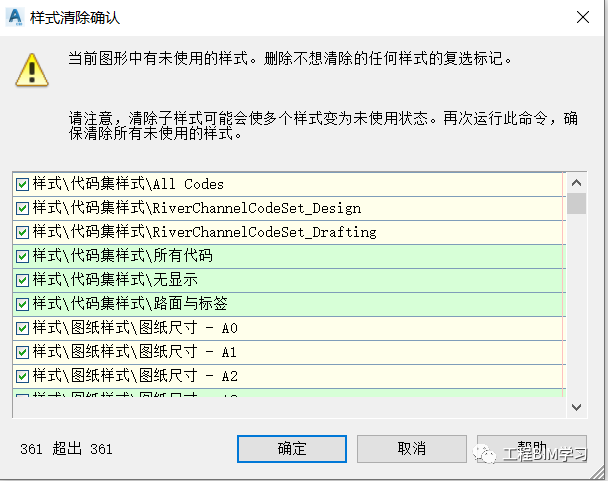
Task: Toggle RiverChannelCodeSet_Design checkbox
Action: pyautogui.click(x=22, y=208)
